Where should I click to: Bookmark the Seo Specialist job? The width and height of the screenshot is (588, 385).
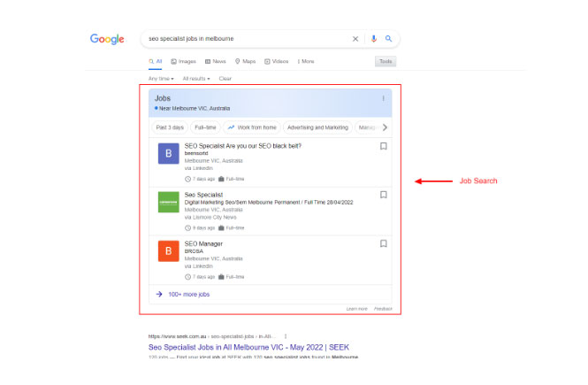(383, 195)
